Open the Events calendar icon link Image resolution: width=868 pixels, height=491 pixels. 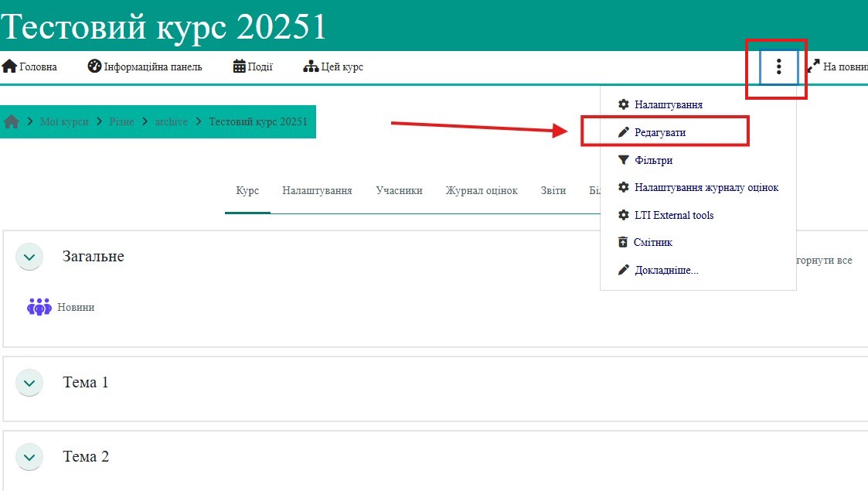(240, 66)
